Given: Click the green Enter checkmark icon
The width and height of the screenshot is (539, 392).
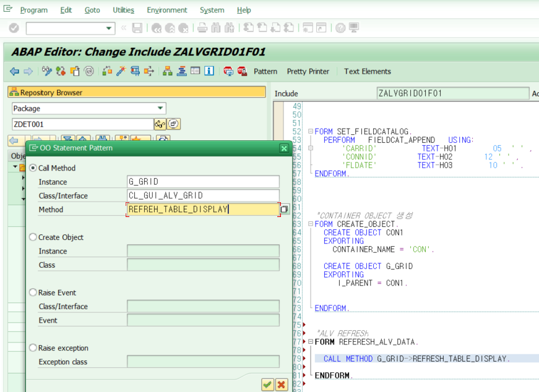Looking at the screenshot, I should click(x=14, y=28).
